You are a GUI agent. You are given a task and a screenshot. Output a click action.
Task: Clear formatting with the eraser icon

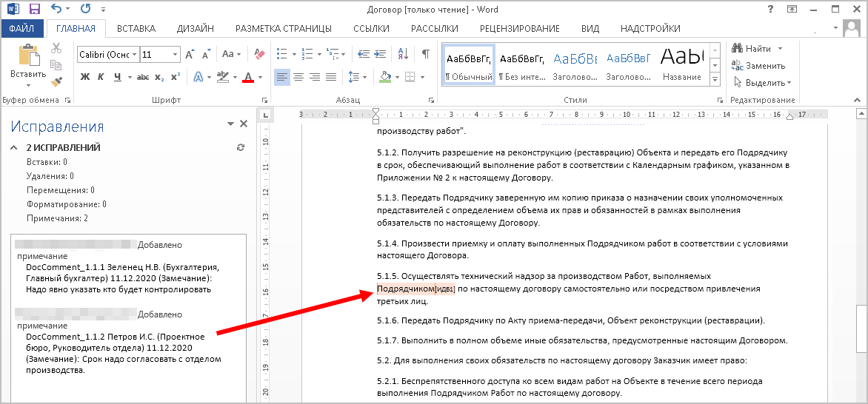[x=259, y=55]
